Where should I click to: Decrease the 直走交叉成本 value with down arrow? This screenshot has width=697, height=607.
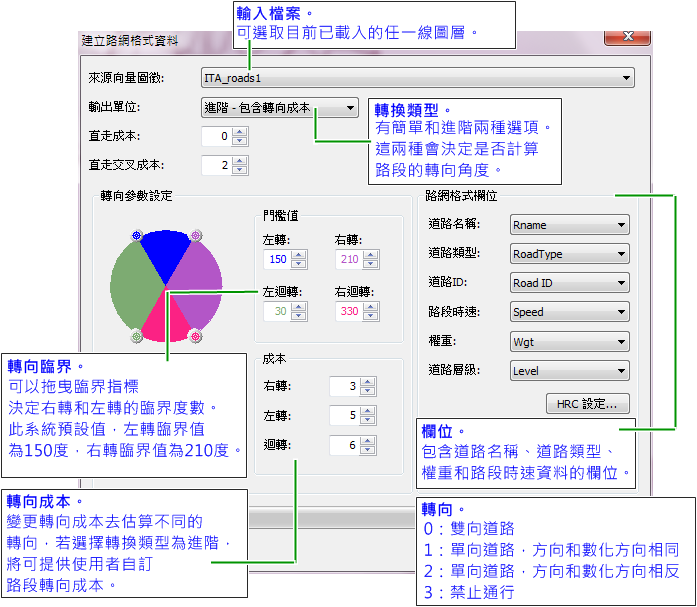point(240,170)
